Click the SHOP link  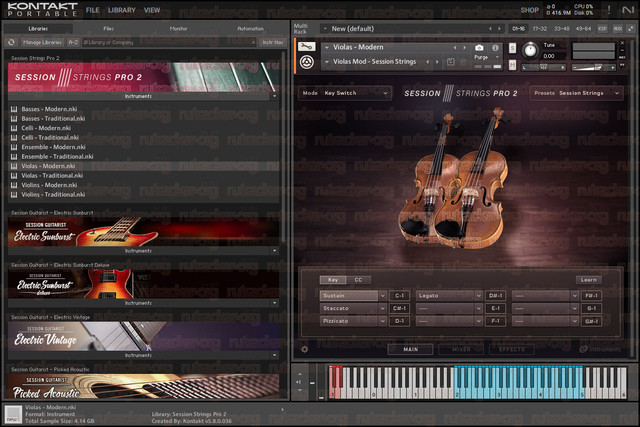529,10
